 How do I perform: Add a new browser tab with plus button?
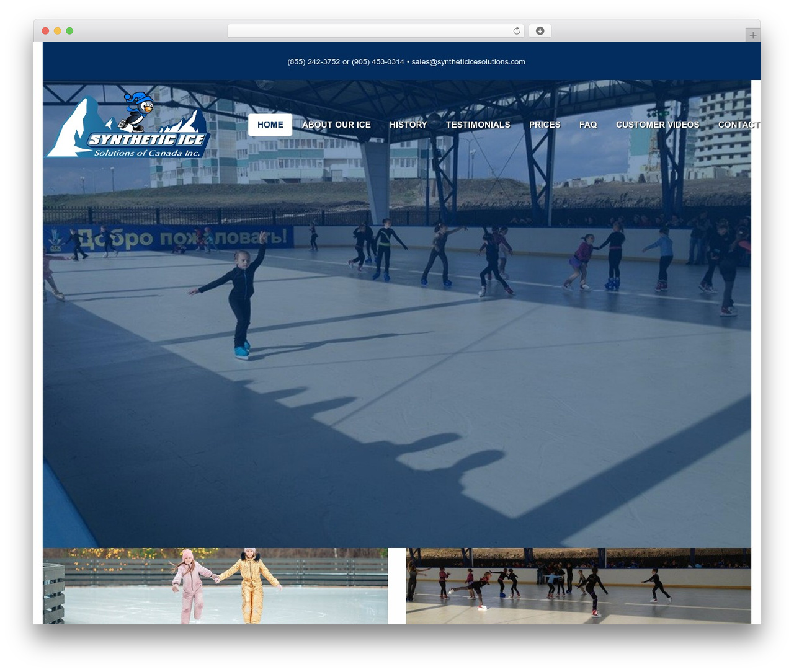coord(752,35)
